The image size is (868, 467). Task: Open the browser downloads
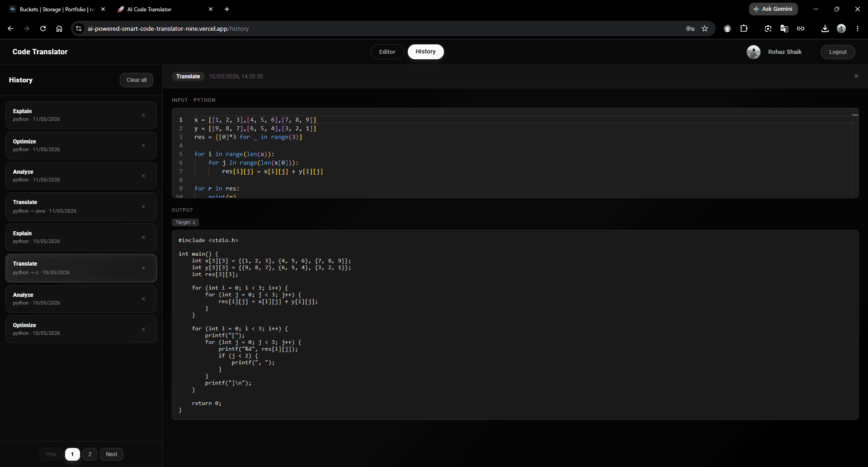[825, 29]
